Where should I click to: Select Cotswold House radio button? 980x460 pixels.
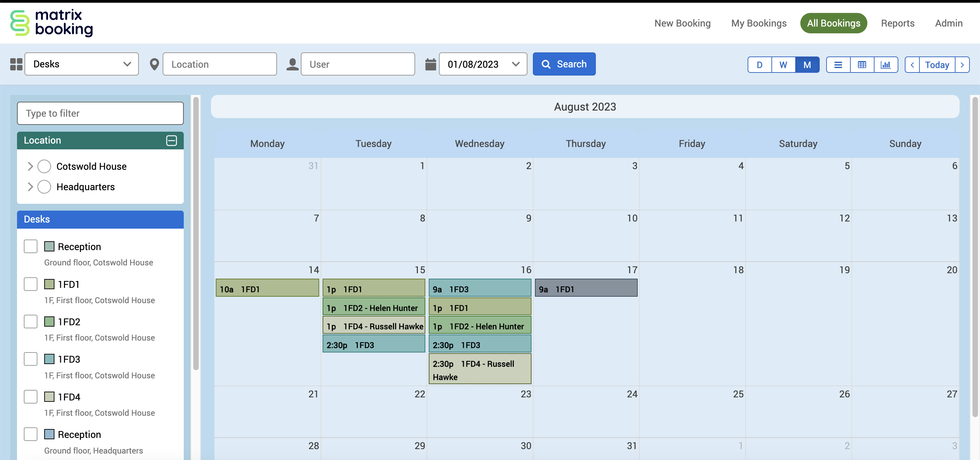point(44,166)
